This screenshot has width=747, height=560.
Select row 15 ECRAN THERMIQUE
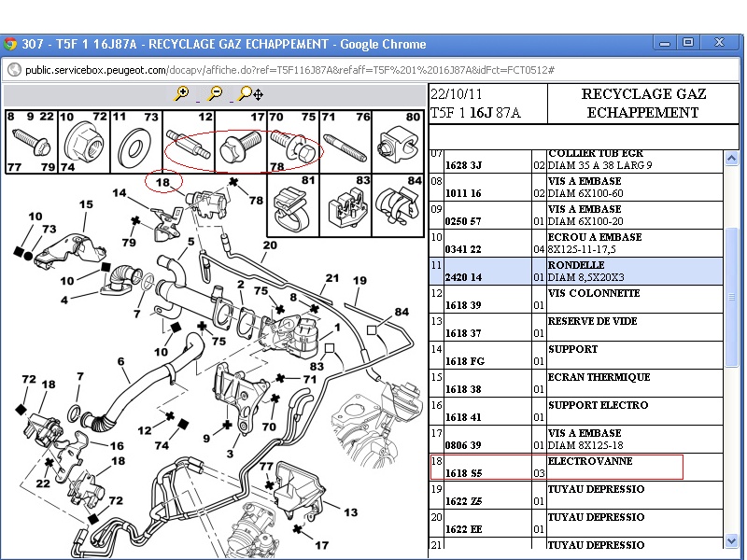pyautogui.click(x=576, y=384)
